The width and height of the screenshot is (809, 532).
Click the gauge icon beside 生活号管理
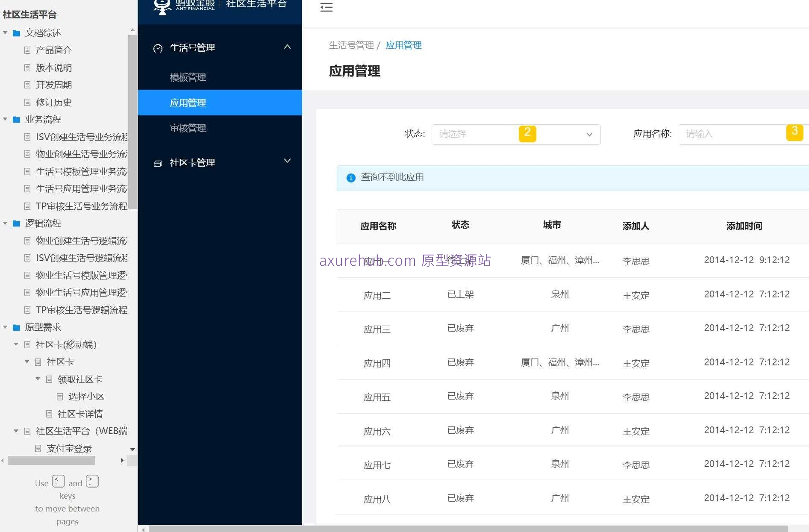[x=157, y=48]
